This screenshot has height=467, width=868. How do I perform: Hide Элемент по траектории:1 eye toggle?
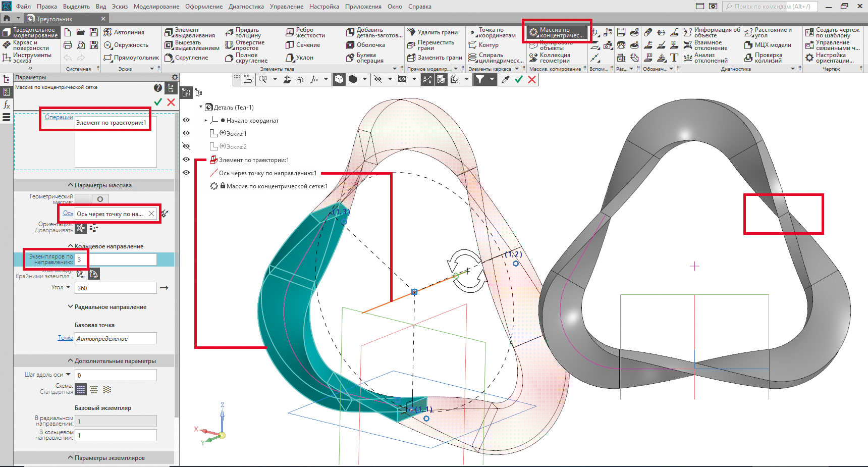(186, 160)
